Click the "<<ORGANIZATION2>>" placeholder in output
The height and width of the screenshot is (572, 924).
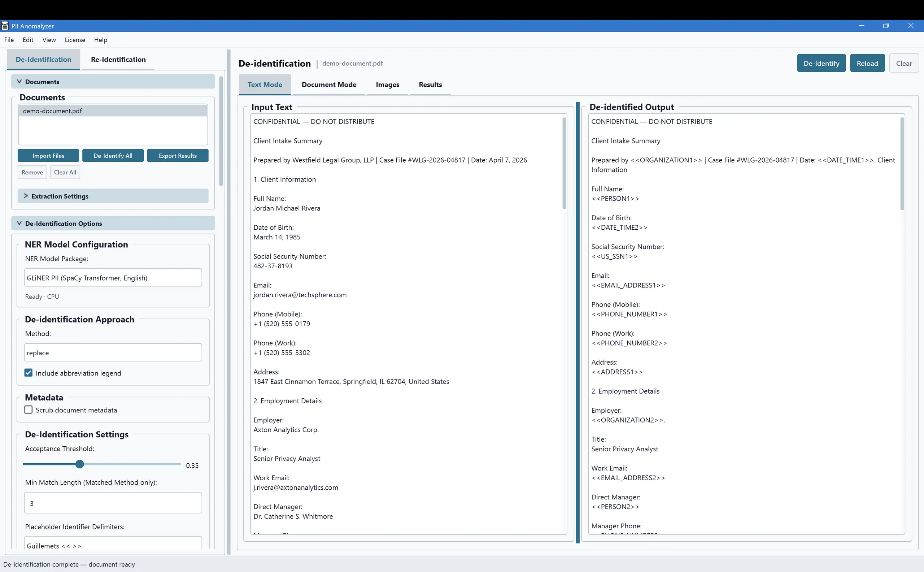click(x=628, y=420)
